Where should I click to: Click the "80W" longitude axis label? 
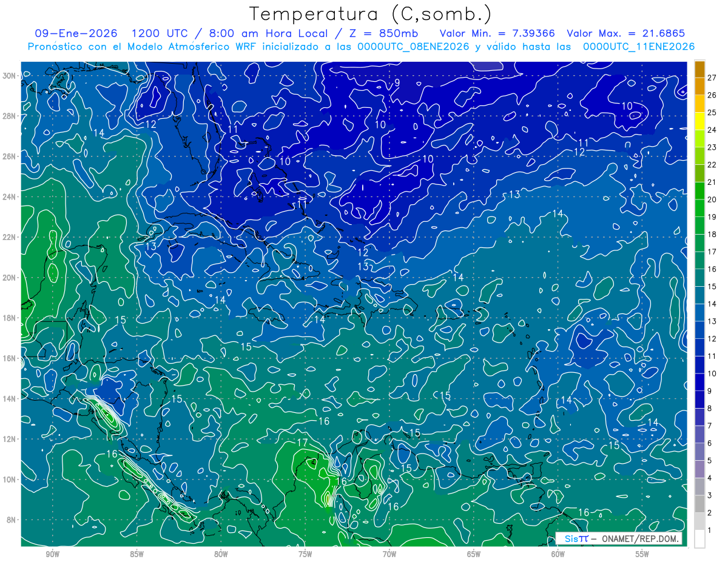click(x=221, y=554)
